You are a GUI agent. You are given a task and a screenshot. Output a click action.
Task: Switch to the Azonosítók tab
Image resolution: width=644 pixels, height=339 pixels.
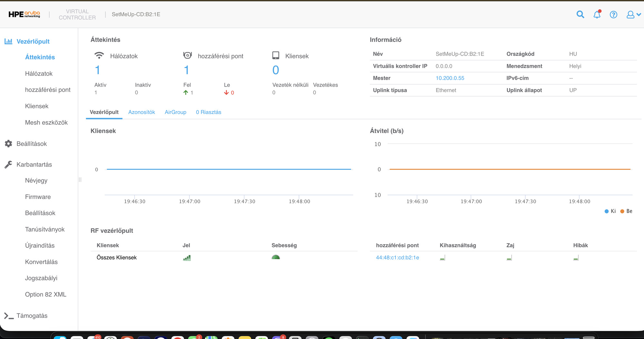[142, 112]
